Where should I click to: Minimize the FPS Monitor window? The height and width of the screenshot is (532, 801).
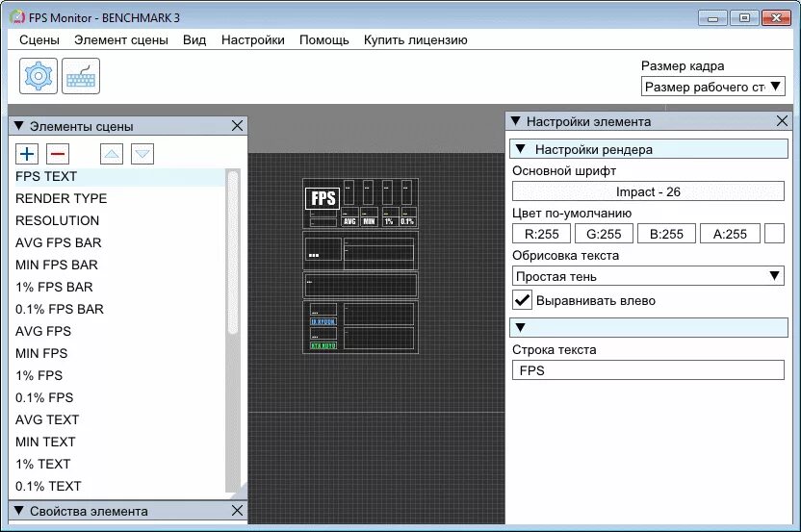712,18
